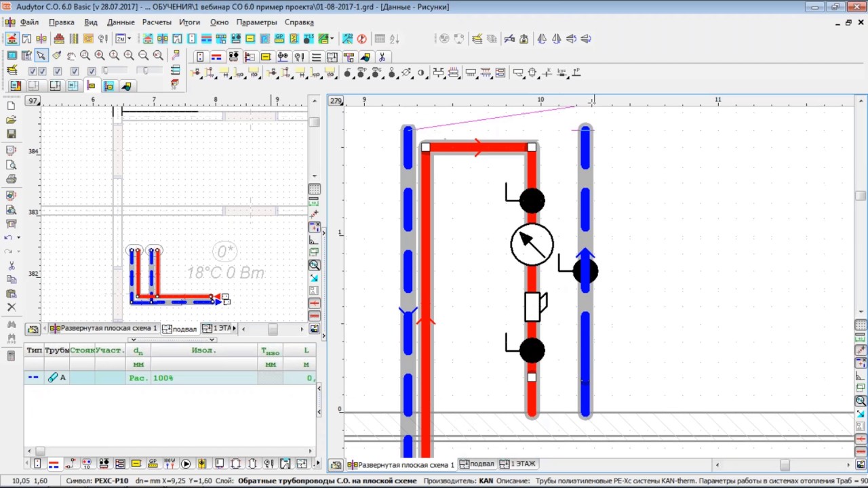
Task: Click the red-blue pipes tab in bottom toolbar
Action: (54, 464)
